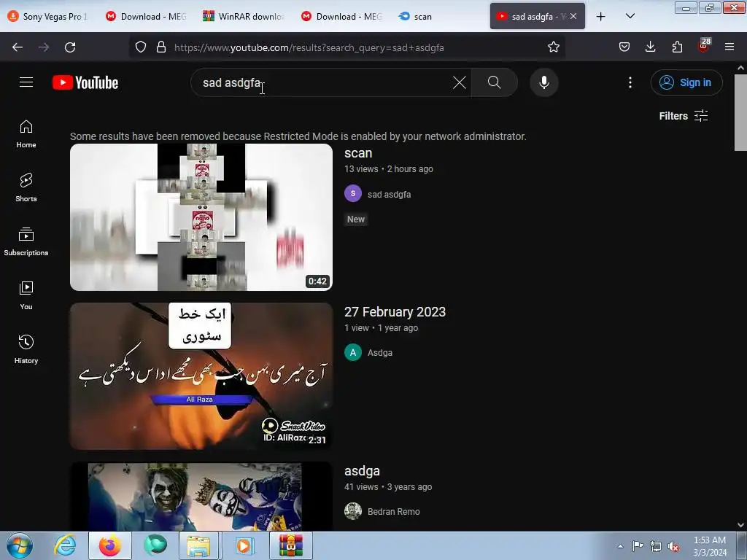
Task: Launch Internet Explorer from the taskbar
Action: tap(65, 545)
